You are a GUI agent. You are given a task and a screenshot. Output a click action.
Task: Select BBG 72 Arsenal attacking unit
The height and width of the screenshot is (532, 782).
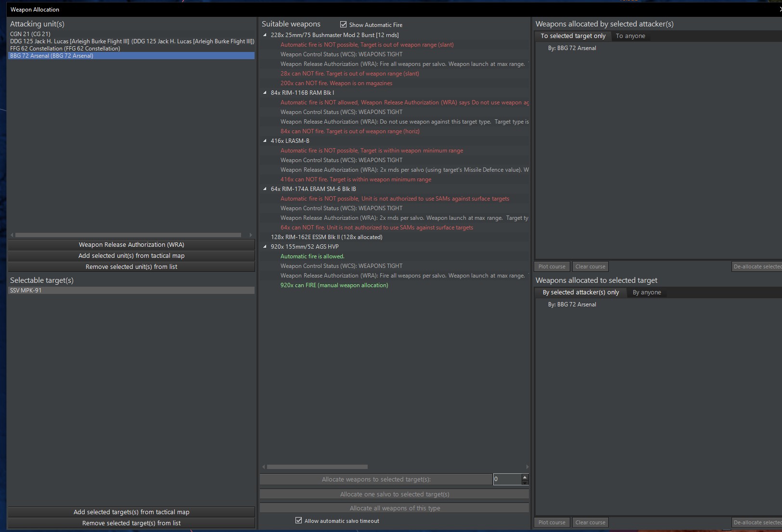pyautogui.click(x=131, y=56)
